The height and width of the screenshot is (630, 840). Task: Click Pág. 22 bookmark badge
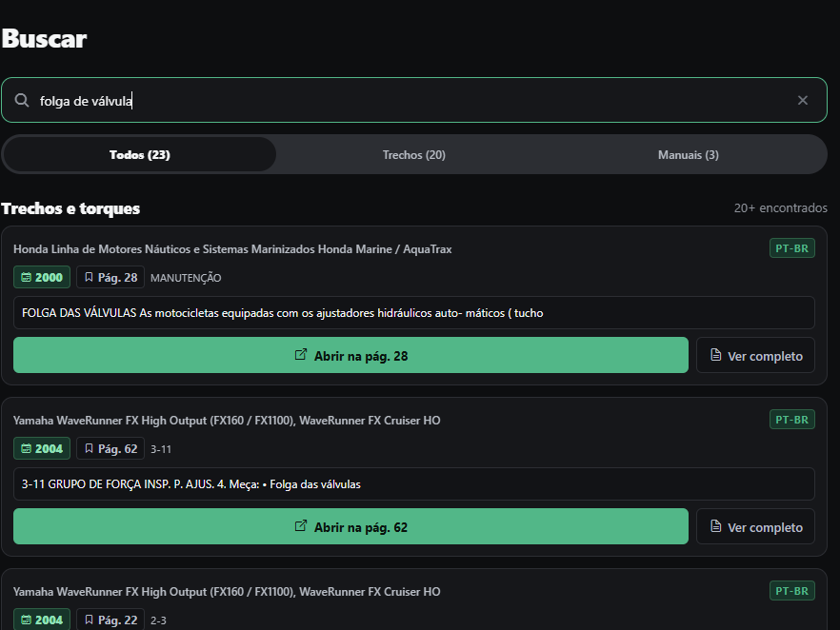click(110, 620)
